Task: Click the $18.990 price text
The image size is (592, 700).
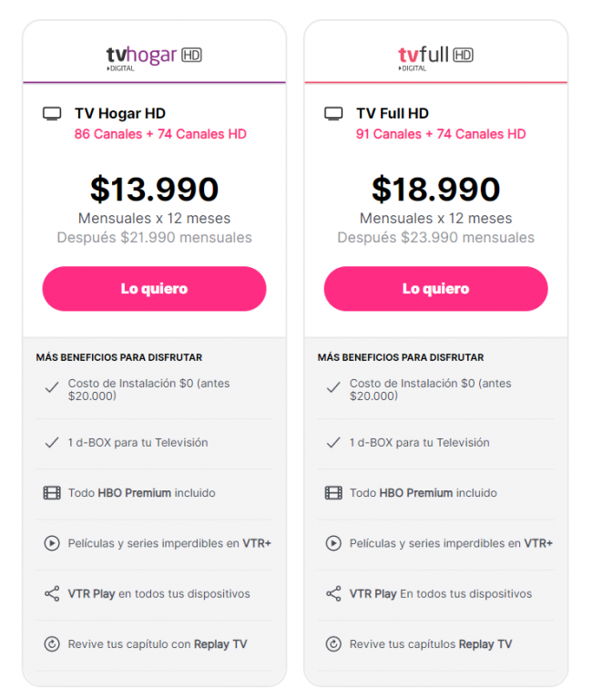Action: point(436,190)
